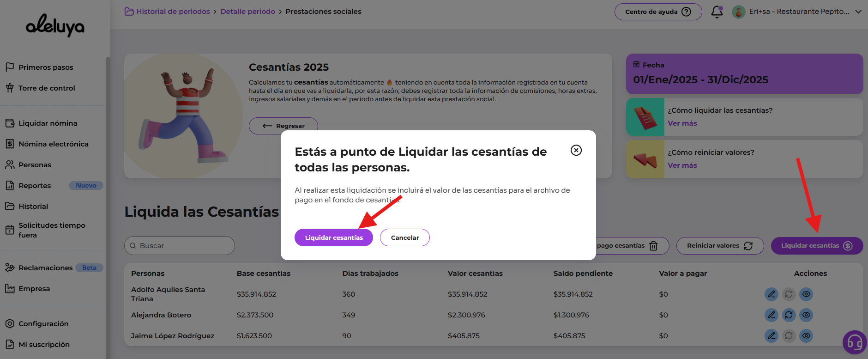The width and height of the screenshot is (868, 359).
Task: Open the support chat headset icon
Action: 854,343
